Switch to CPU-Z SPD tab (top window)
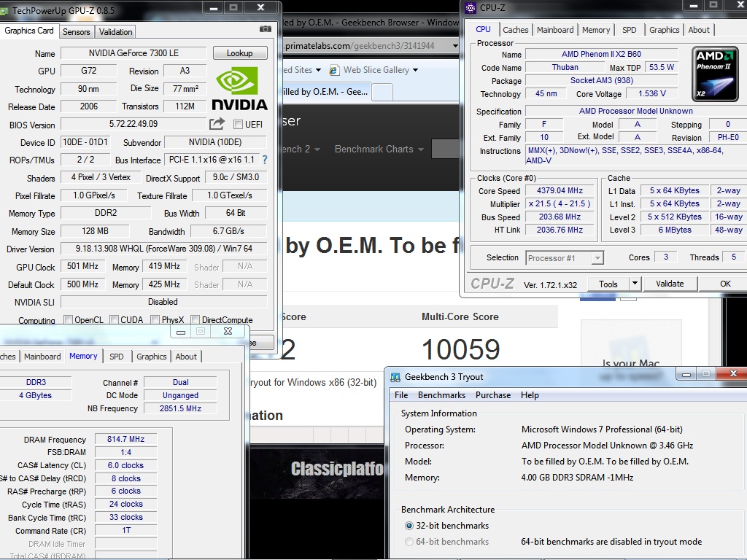 coord(629,29)
